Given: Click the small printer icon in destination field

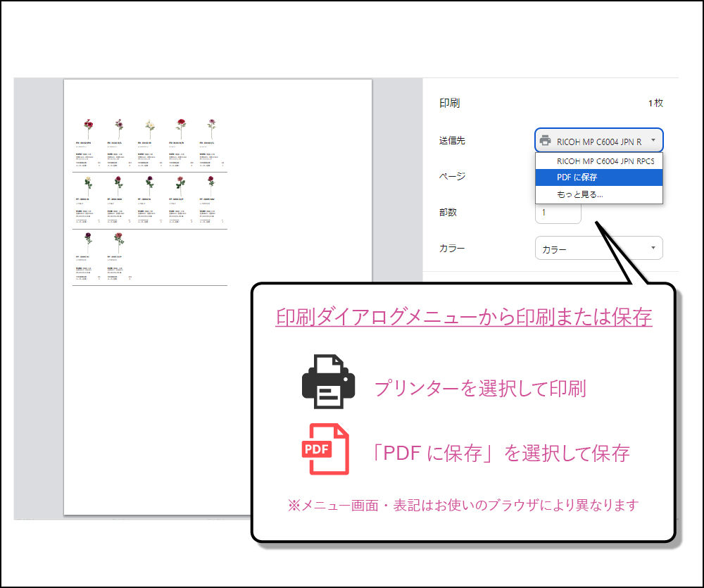Looking at the screenshot, I should point(546,141).
